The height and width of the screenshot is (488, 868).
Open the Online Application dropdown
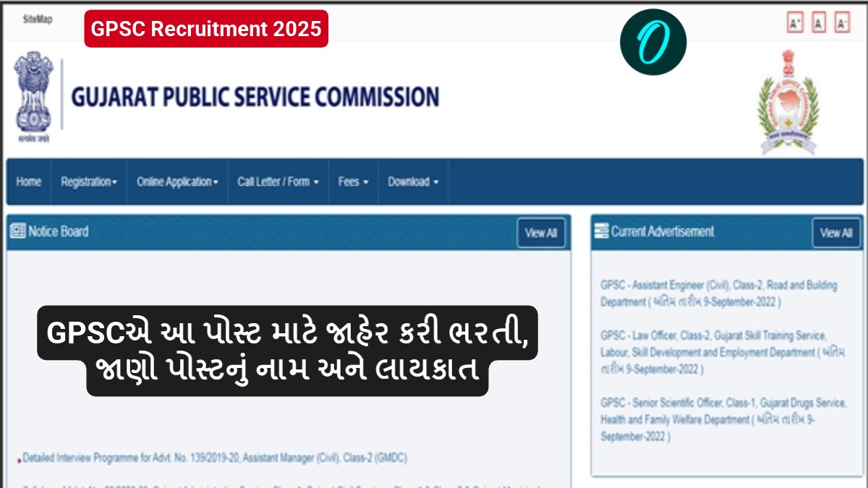click(x=177, y=182)
